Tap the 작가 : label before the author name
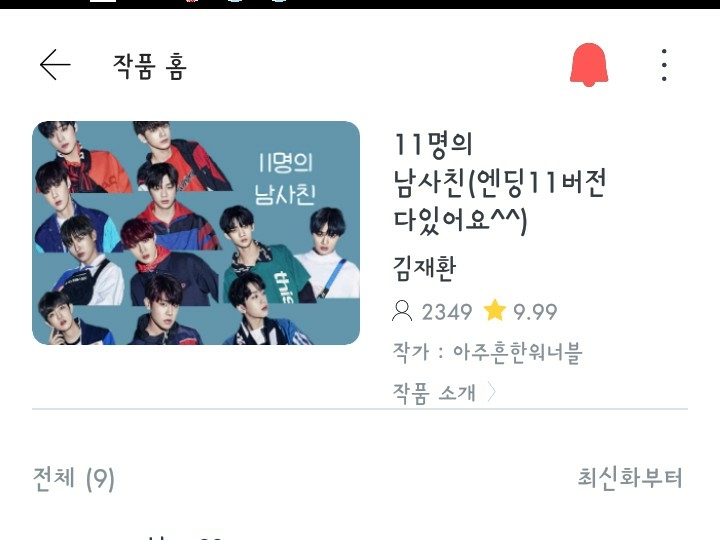720x540 pixels. coord(417,353)
